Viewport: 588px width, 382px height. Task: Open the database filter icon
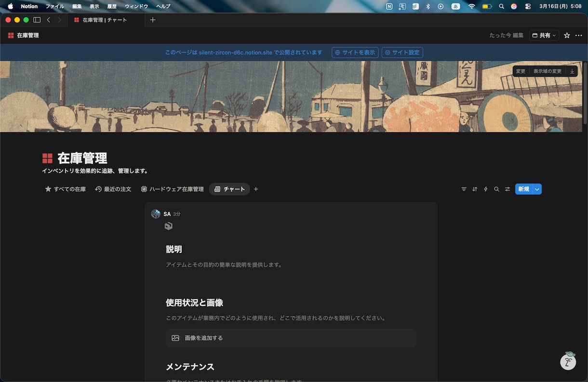tap(464, 189)
